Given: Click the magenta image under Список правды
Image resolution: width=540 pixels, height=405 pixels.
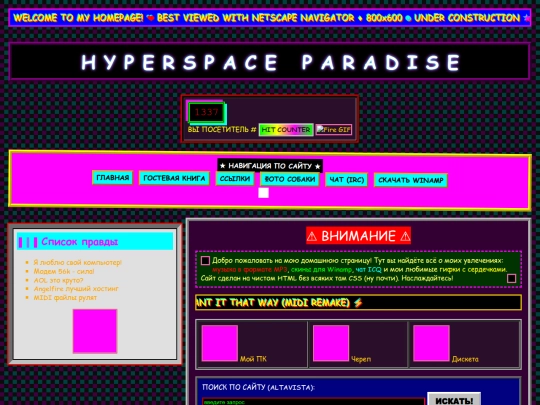Looking at the screenshot, I should click(95, 331).
